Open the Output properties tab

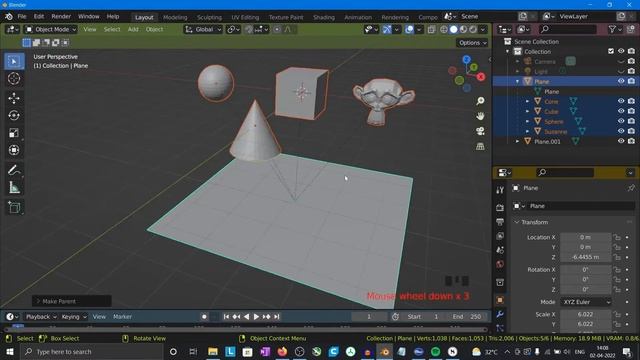pyautogui.click(x=500, y=222)
